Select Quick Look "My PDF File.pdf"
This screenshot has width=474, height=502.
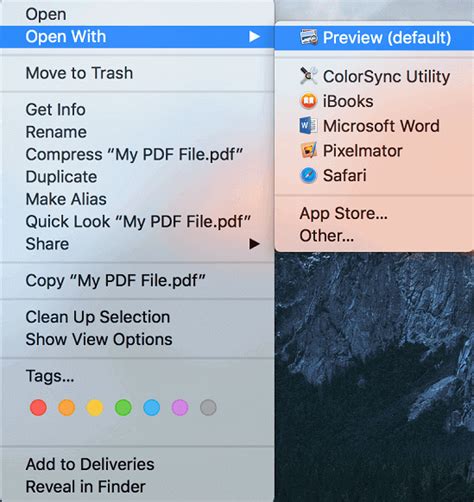tap(137, 221)
